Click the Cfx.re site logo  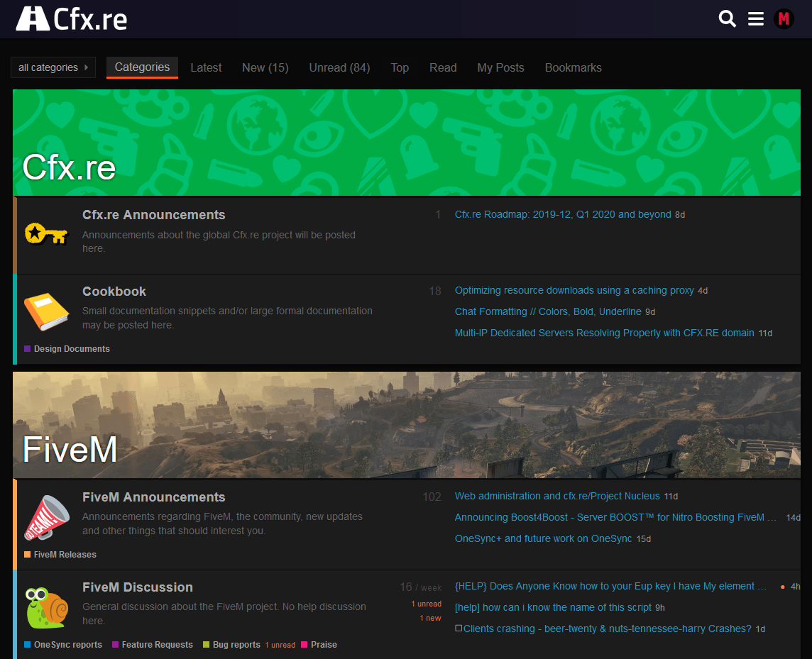pyautogui.click(x=72, y=19)
